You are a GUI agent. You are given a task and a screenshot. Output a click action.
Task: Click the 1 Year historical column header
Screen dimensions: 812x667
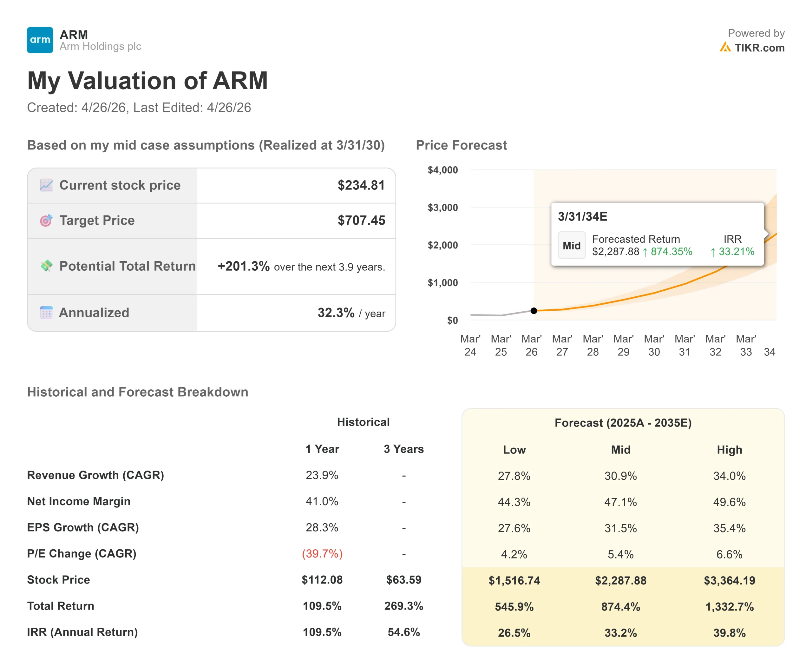pyautogui.click(x=322, y=449)
